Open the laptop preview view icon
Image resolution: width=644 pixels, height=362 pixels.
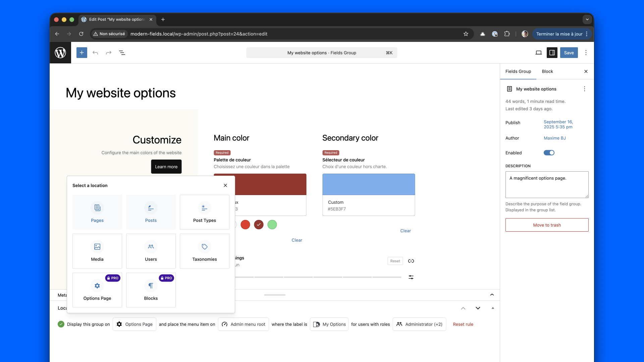pos(538,53)
